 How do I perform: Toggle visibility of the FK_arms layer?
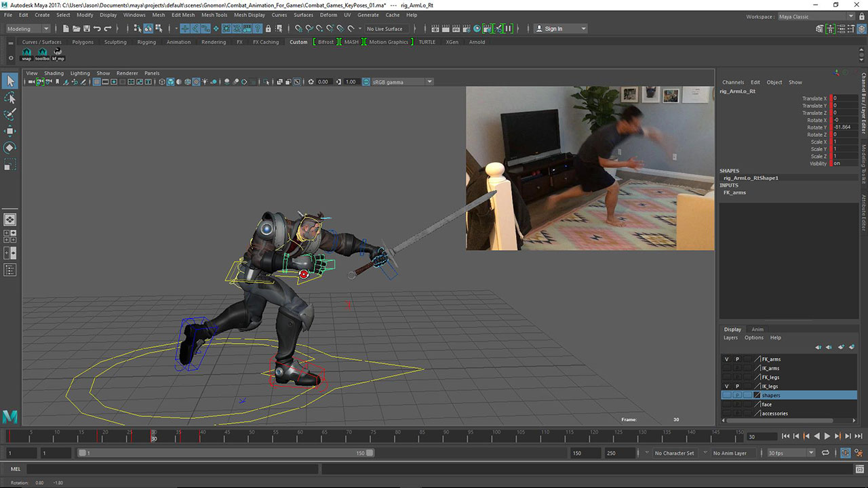tap(727, 359)
